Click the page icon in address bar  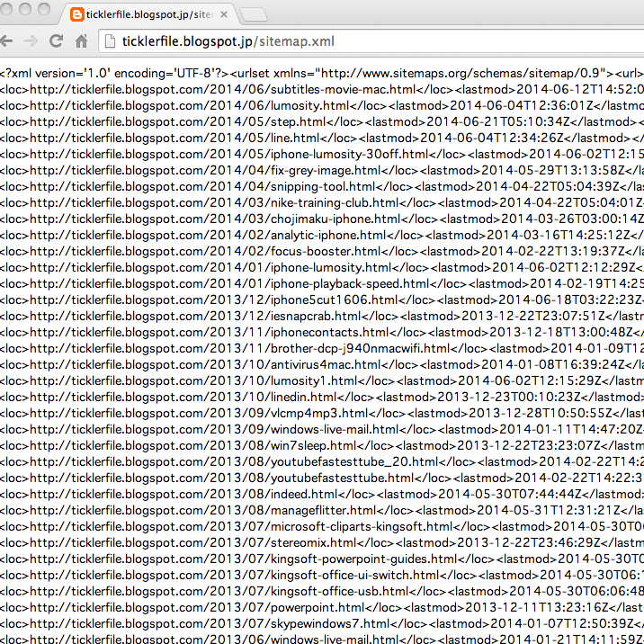[x=110, y=41]
